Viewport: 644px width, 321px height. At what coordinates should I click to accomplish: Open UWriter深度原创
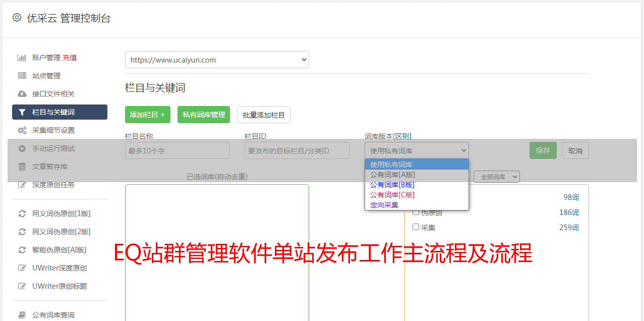(x=60, y=268)
